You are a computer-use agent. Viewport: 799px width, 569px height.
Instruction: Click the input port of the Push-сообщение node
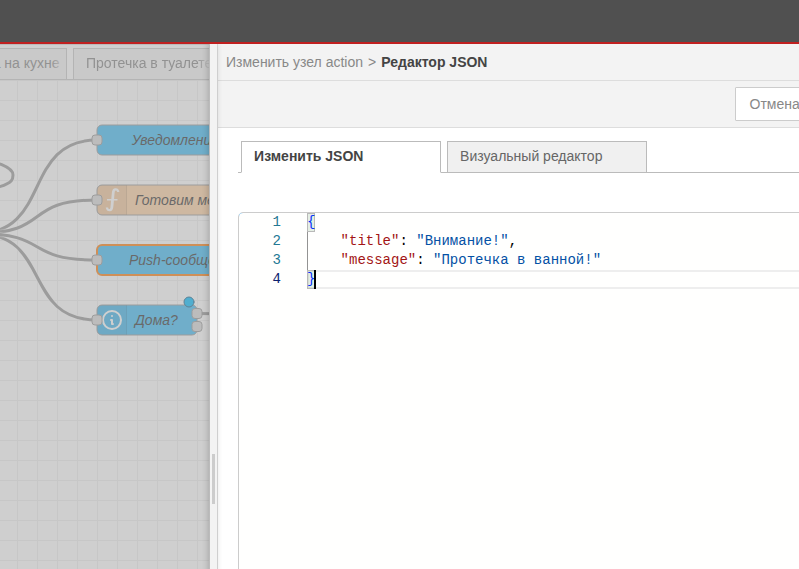[97, 260]
